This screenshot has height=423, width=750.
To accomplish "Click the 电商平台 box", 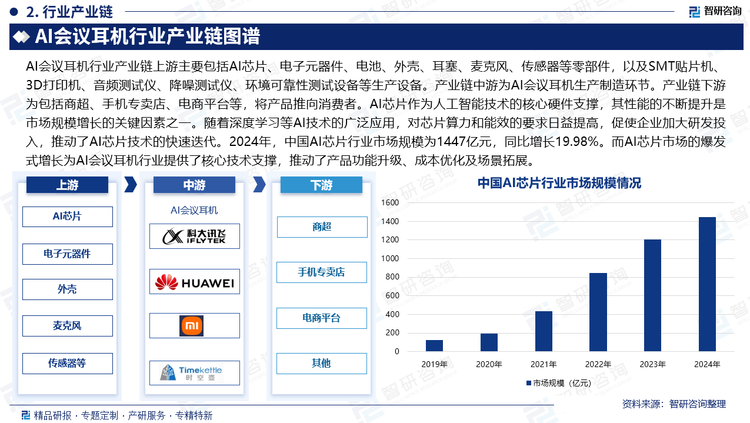I will (322, 318).
